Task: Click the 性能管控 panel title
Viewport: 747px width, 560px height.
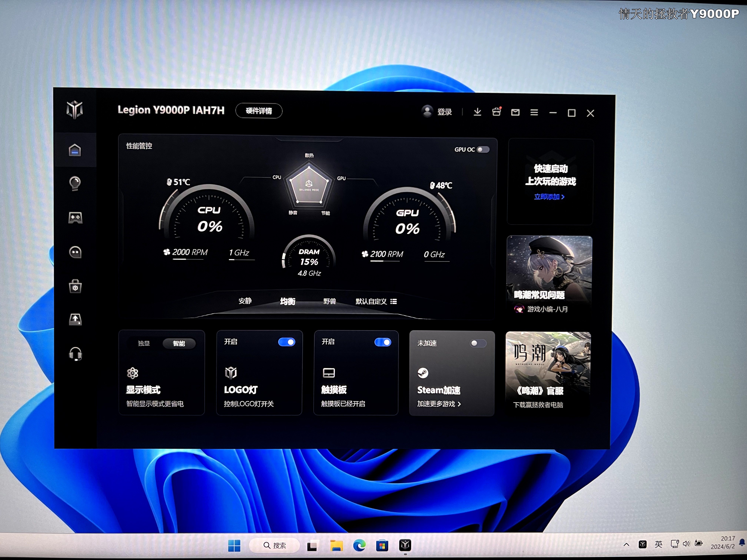Action: tap(139, 146)
